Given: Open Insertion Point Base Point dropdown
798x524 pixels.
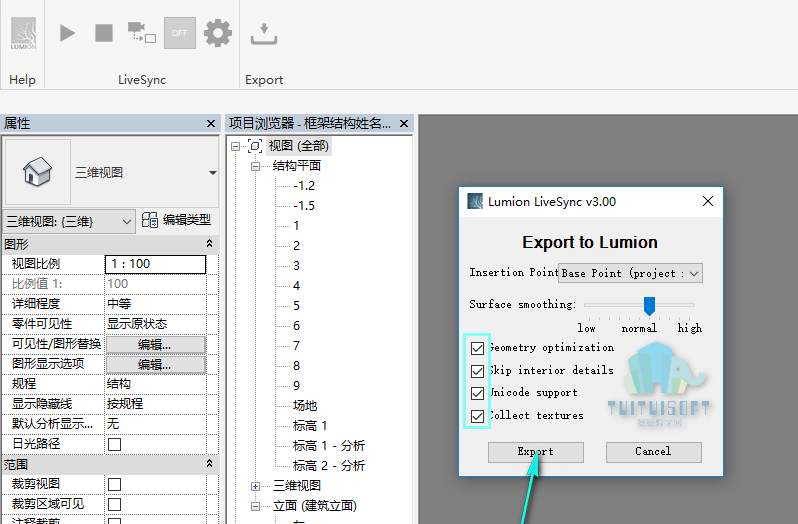Looking at the screenshot, I should 631,274.
